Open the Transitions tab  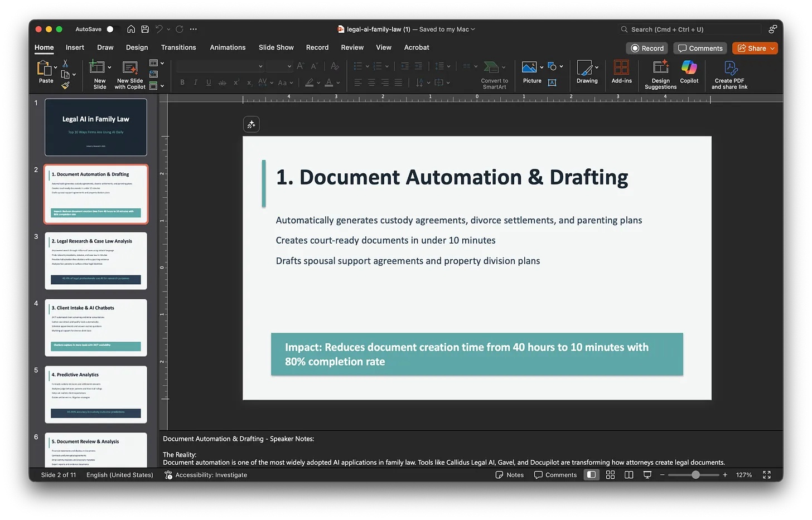point(178,47)
